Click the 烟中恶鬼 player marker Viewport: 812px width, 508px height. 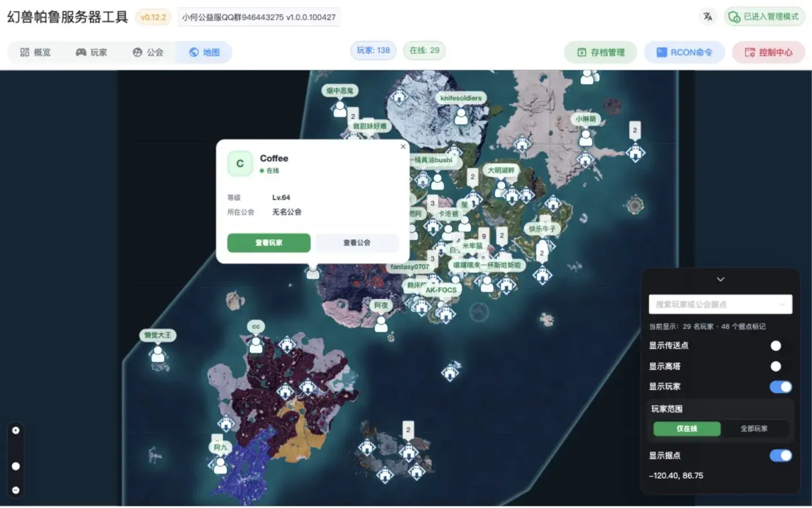click(x=339, y=109)
